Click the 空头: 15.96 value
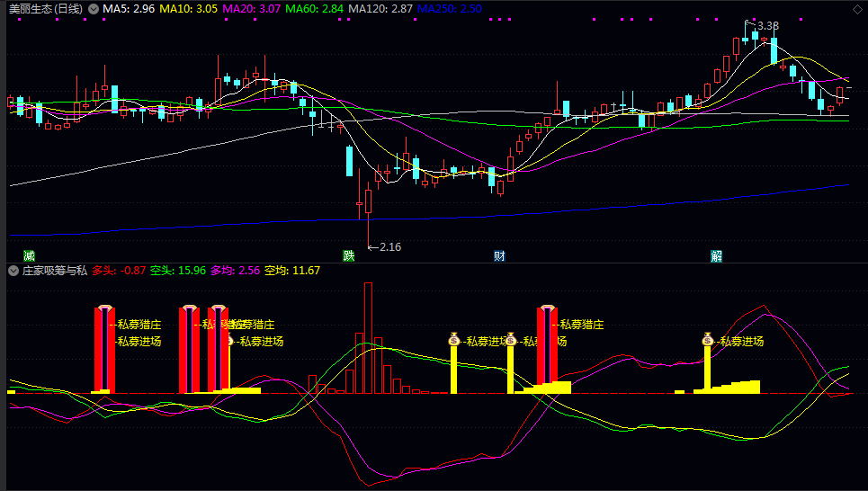 tap(178, 271)
